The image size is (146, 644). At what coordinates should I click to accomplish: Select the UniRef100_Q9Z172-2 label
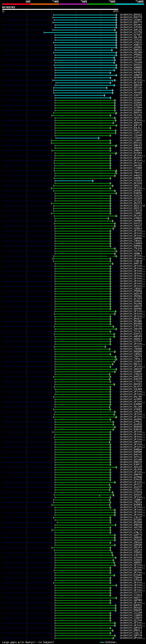point(132,206)
